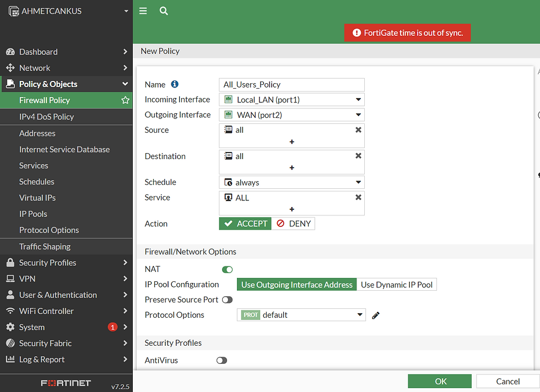The width and height of the screenshot is (540, 392).
Task: Click OK to save policy
Action: 440,382
